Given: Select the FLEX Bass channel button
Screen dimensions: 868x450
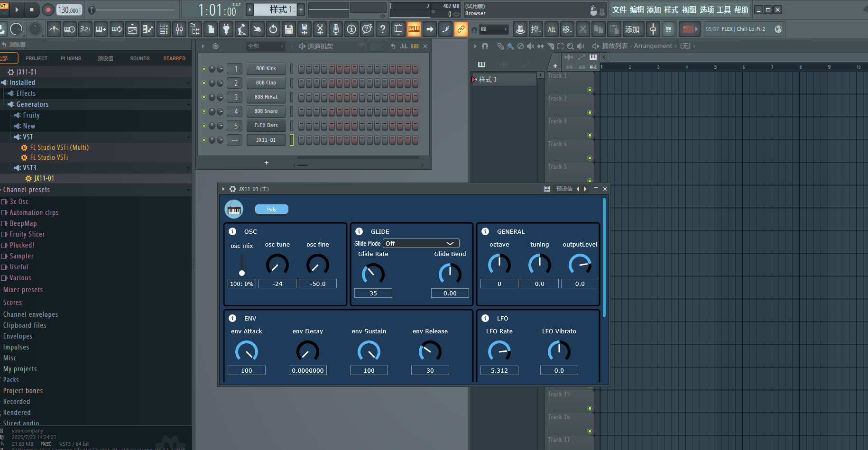Looking at the screenshot, I should tap(266, 126).
